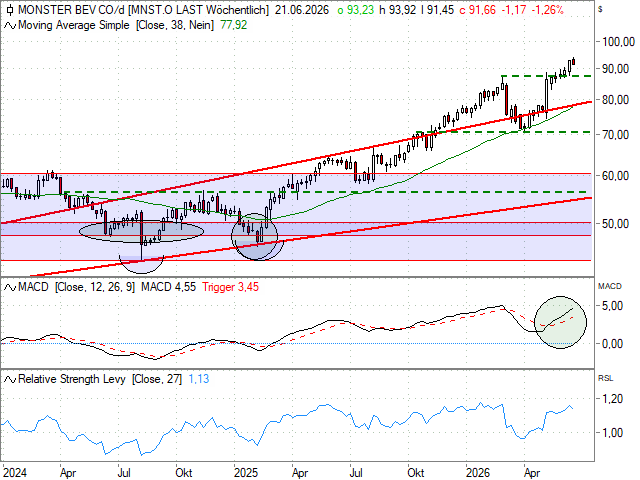Image resolution: width=640 pixels, height=480 pixels.
Task: Click the MACD 0,00 axis label
Action: point(612,344)
